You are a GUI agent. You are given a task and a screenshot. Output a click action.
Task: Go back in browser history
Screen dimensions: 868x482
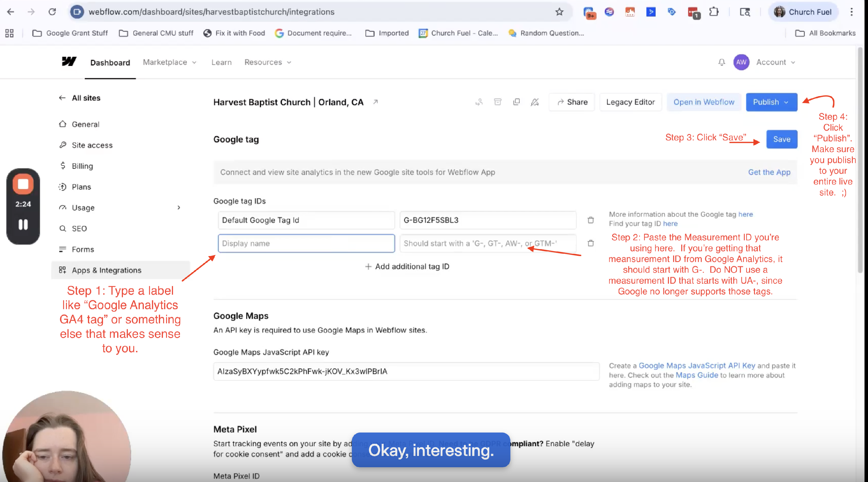pyautogui.click(x=10, y=12)
